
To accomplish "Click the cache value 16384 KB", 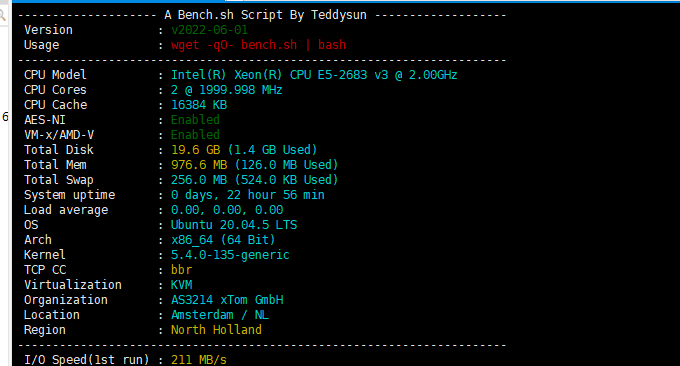I will (199, 105).
